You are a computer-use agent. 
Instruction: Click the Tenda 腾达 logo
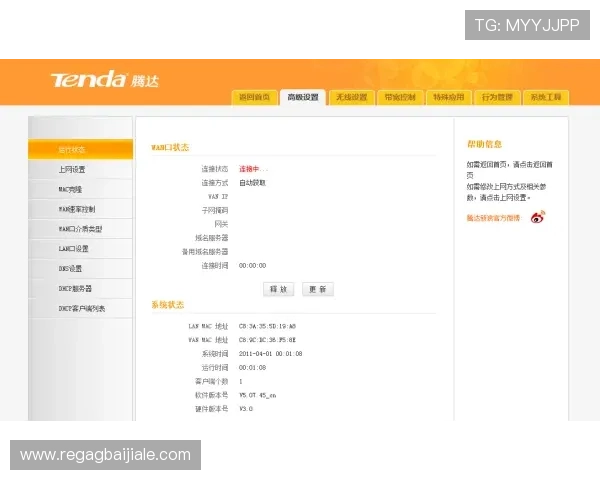(104, 79)
